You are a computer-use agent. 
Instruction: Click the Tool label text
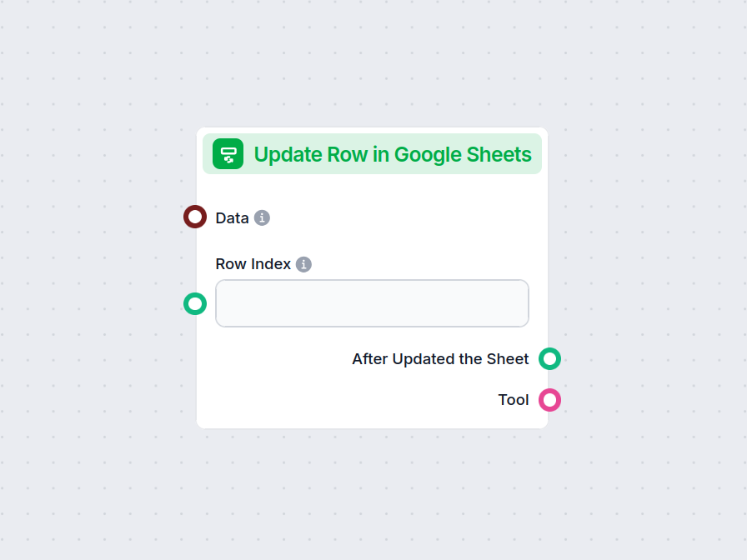coord(514,400)
